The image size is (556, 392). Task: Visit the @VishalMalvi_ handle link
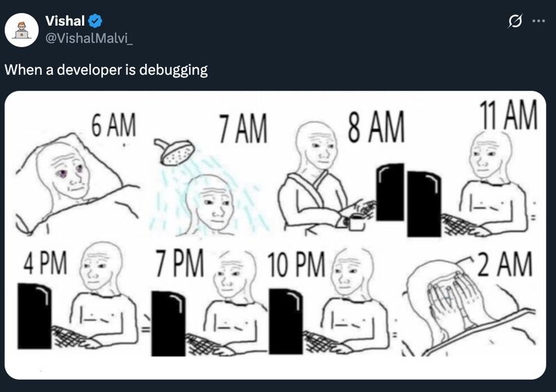[89, 38]
